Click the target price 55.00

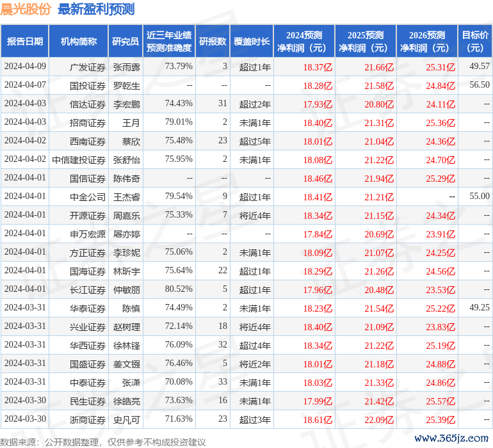coord(480,196)
